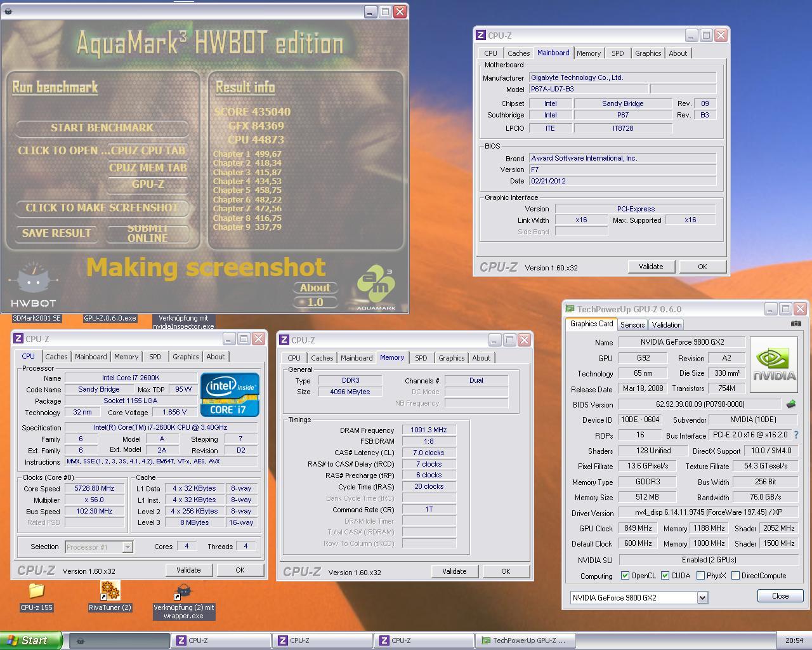Toggle the CUDA checkbox in GPU-Z
This screenshot has width=812, height=650.
[665, 576]
